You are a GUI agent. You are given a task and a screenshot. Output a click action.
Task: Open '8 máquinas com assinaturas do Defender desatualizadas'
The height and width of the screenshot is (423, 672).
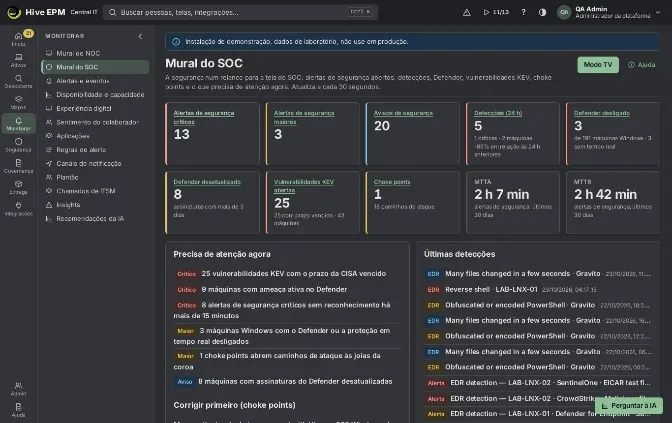click(295, 381)
